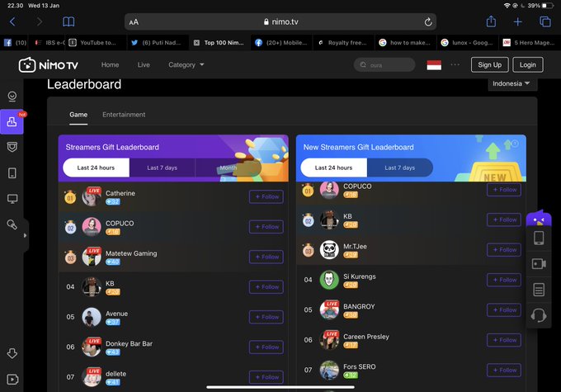Select the hot leaderboard sidebar icon

(x=12, y=122)
